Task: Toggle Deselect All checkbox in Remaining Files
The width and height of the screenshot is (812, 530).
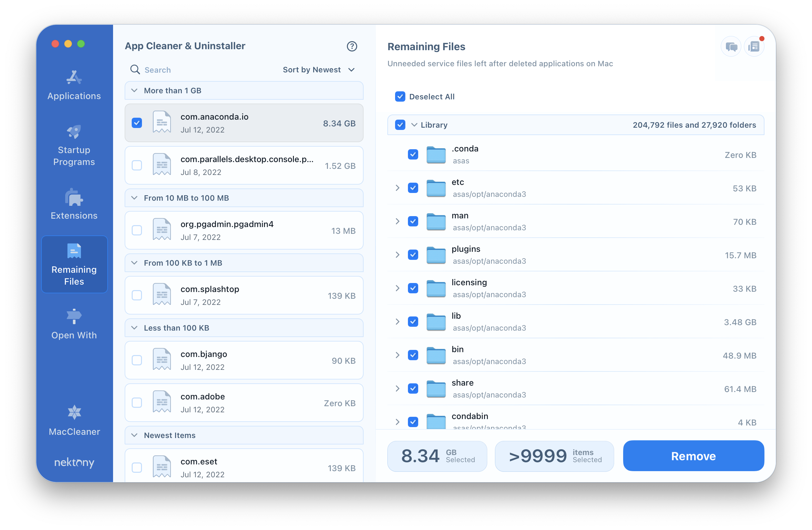Action: [400, 96]
